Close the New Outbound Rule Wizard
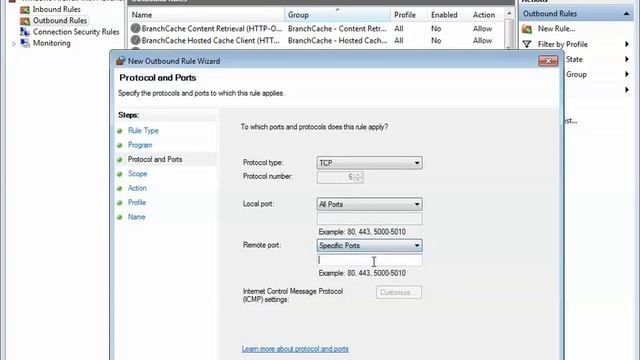 pos(548,61)
